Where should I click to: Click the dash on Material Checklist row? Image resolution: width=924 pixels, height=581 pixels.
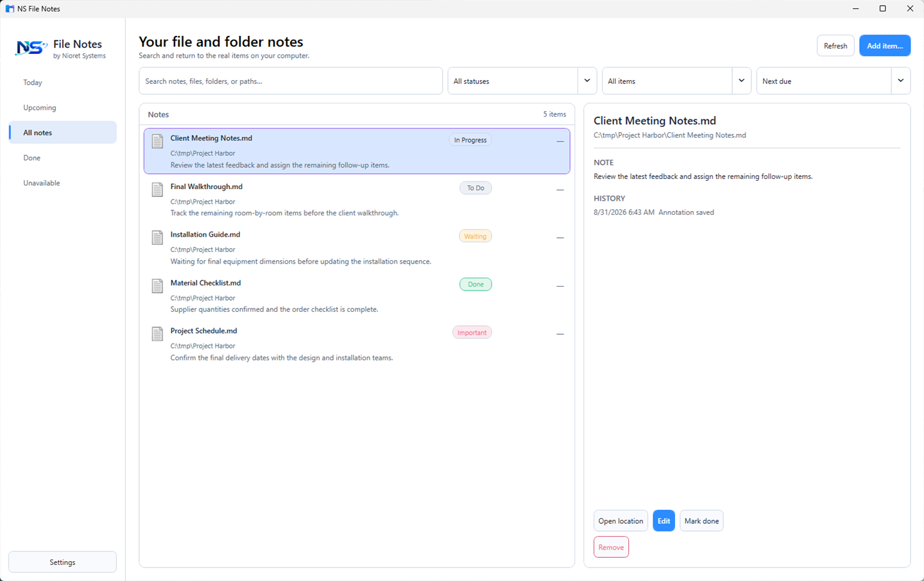(x=560, y=286)
